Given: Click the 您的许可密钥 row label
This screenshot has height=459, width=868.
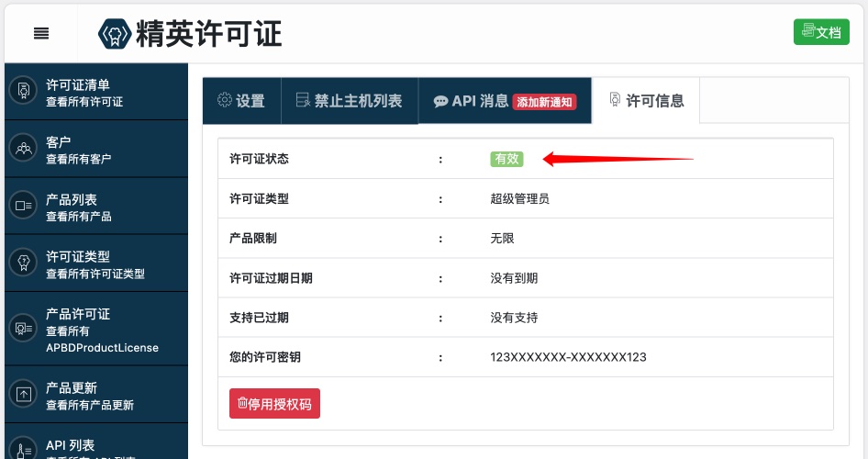Looking at the screenshot, I should 265,357.
